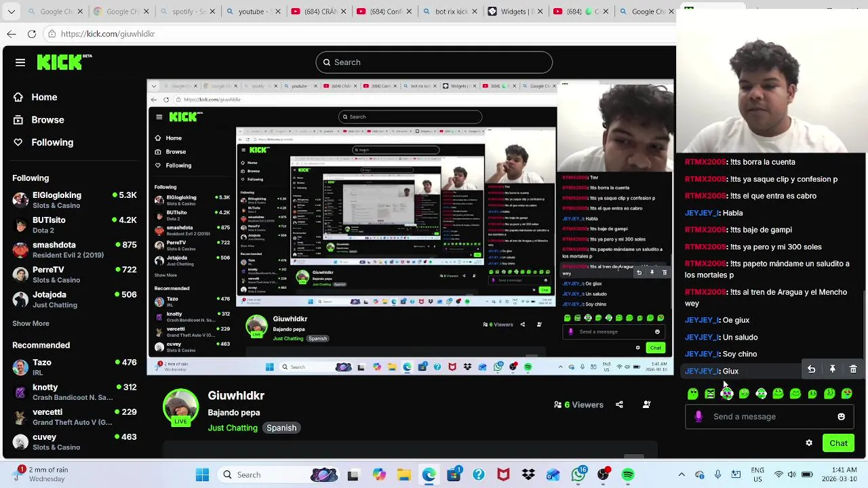Open recommended channel vercetti

tap(75, 417)
